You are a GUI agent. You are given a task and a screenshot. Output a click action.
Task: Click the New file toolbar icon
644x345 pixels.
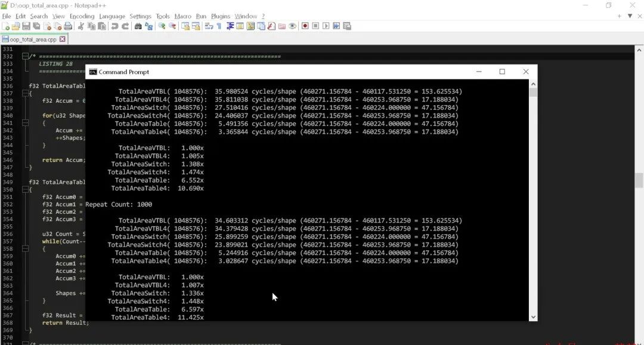(x=6, y=26)
